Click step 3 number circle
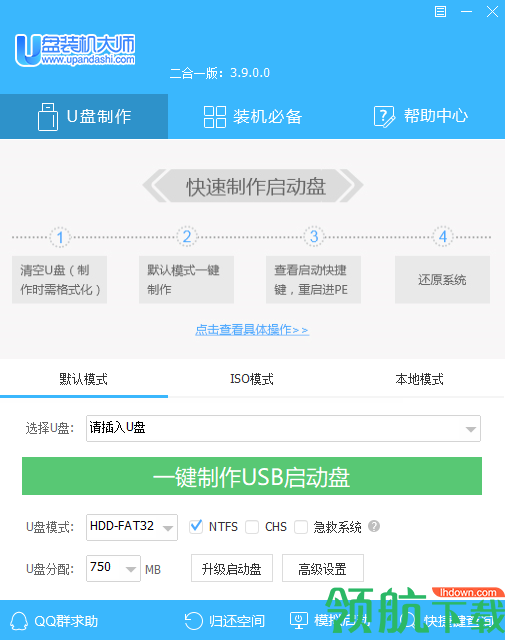This screenshot has width=505, height=640. (x=314, y=237)
